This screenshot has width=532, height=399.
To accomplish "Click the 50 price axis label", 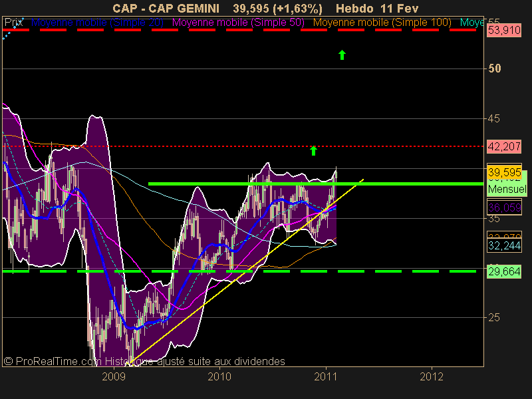I will click(494, 68).
